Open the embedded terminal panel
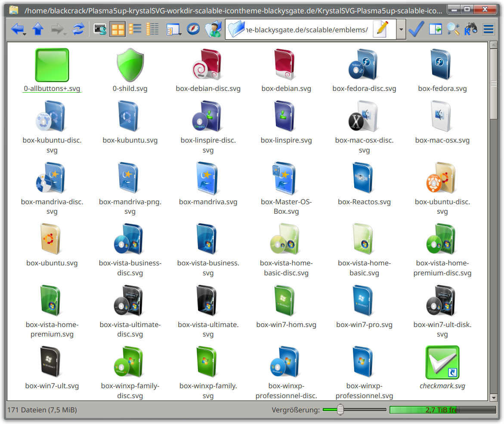Image resolution: width=504 pixels, height=424 pixels. pos(100,29)
